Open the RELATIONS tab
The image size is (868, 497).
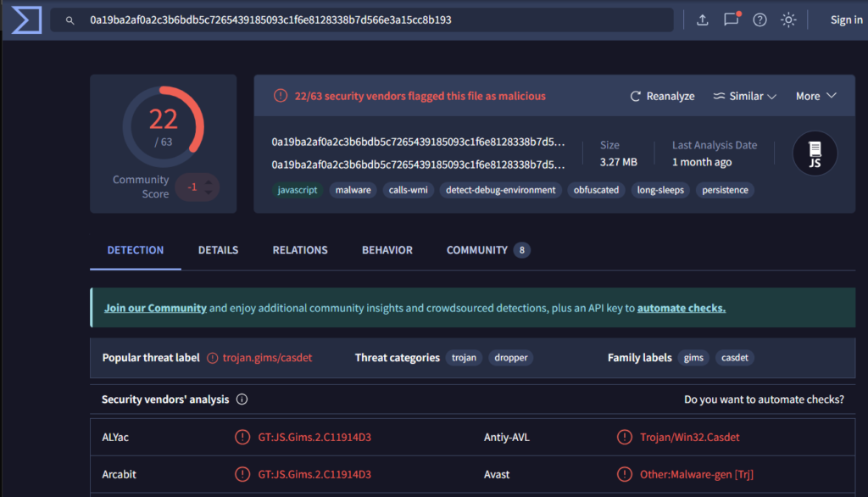[x=300, y=250]
